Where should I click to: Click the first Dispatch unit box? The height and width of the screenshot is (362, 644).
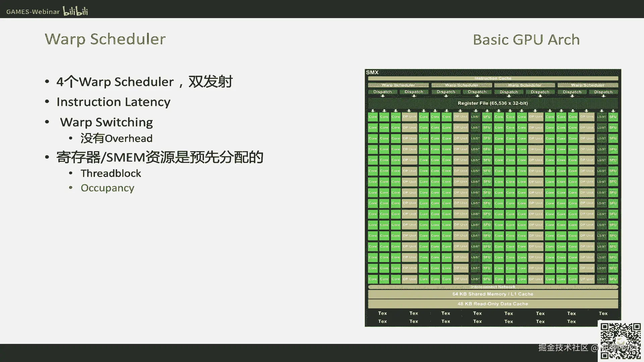382,92
